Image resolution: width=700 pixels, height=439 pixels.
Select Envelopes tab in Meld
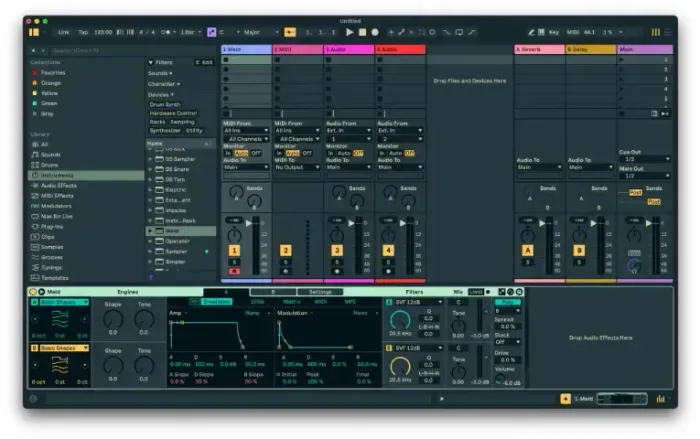click(x=216, y=302)
